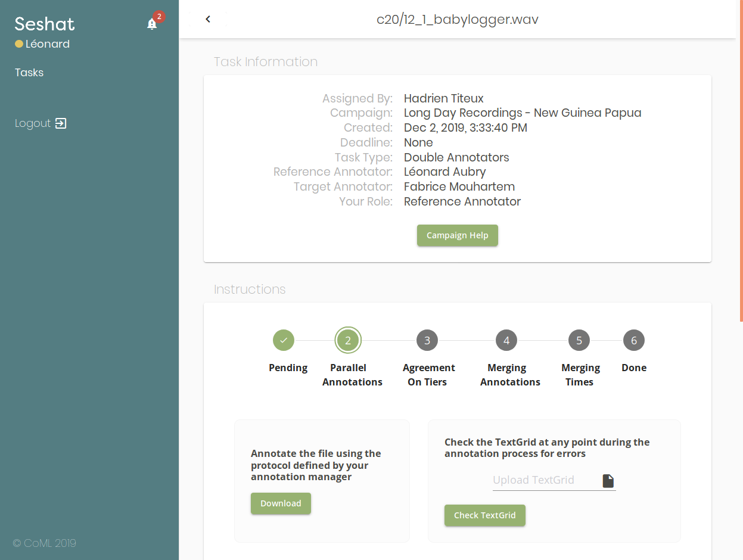Click the logout exit icon

coord(61,123)
